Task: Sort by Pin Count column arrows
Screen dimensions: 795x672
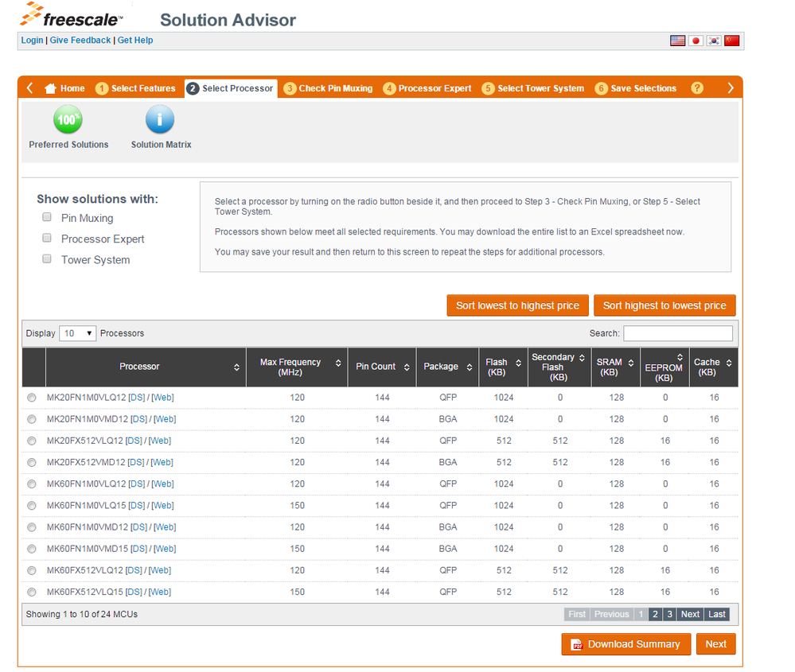Action: point(407,367)
